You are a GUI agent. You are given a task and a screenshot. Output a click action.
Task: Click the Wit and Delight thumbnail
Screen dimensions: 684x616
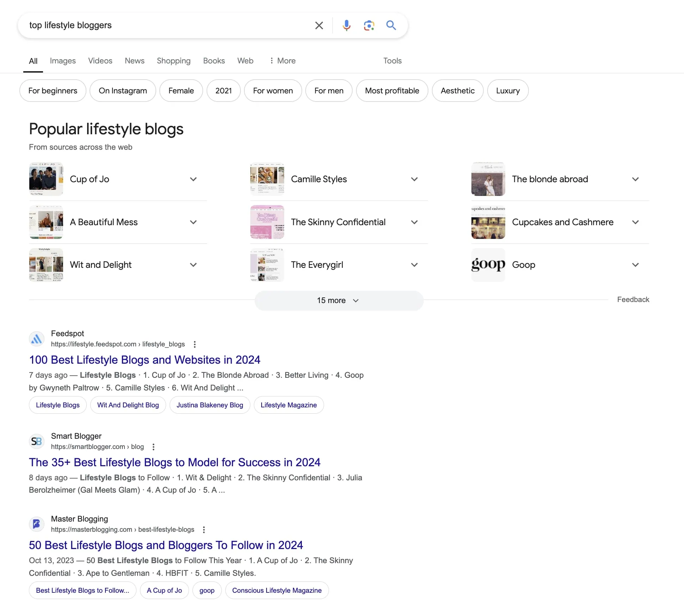(x=46, y=265)
